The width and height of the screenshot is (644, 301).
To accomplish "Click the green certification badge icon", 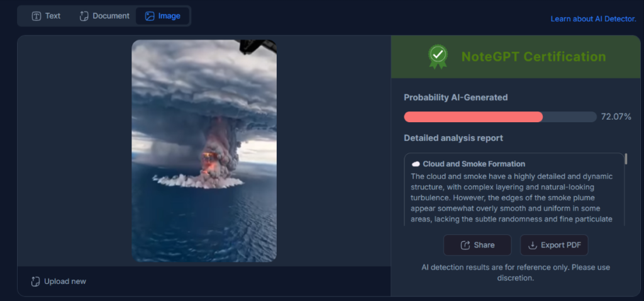I will (x=438, y=56).
